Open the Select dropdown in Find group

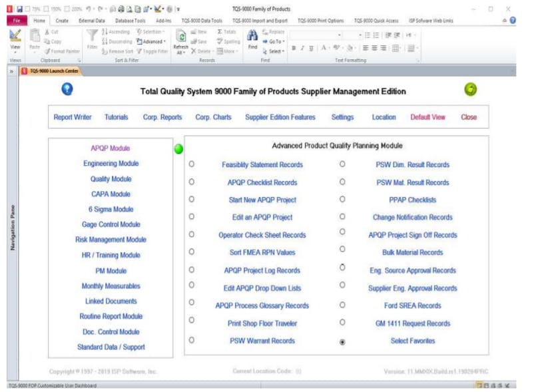click(x=274, y=51)
